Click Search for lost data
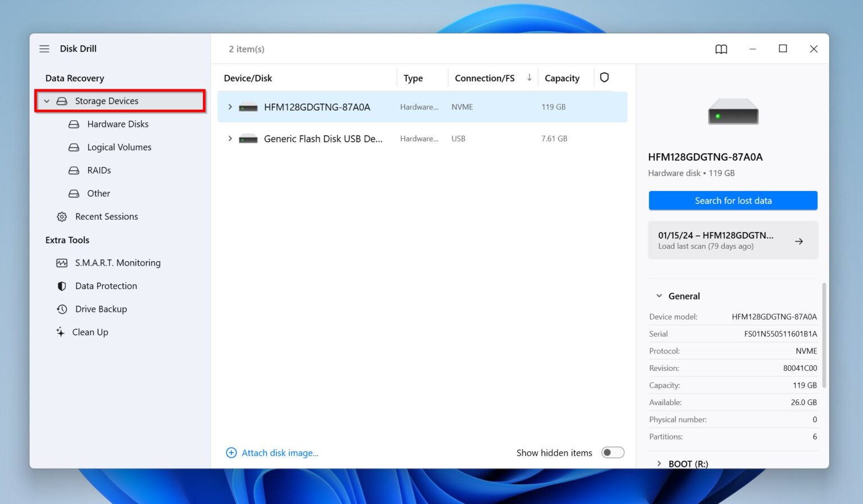The width and height of the screenshot is (863, 504). (733, 201)
